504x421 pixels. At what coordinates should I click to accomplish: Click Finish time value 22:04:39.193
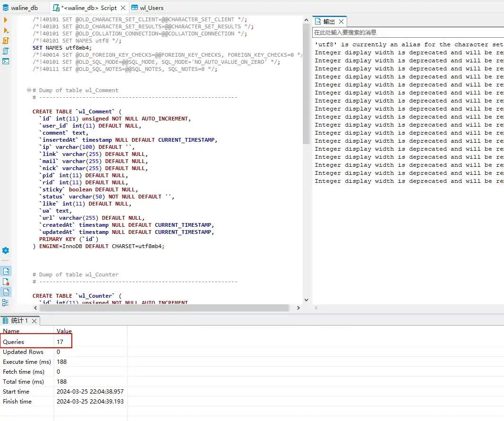click(90, 401)
